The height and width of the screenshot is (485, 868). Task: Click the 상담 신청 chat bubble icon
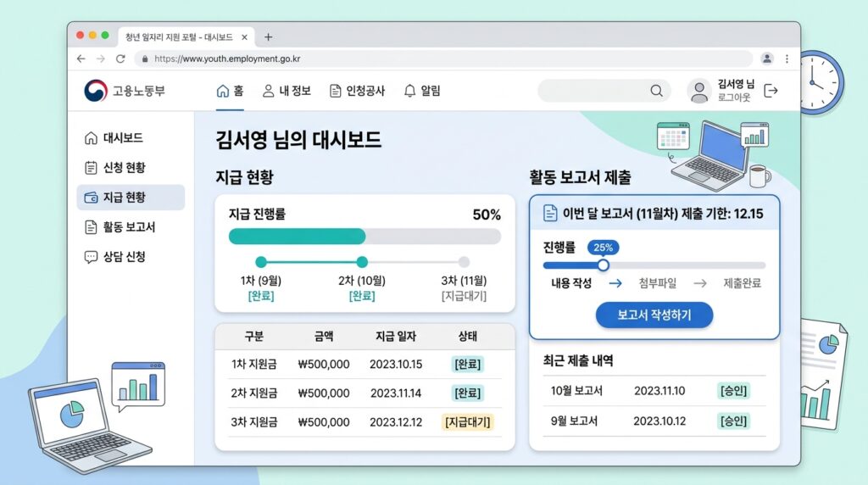[91, 257]
